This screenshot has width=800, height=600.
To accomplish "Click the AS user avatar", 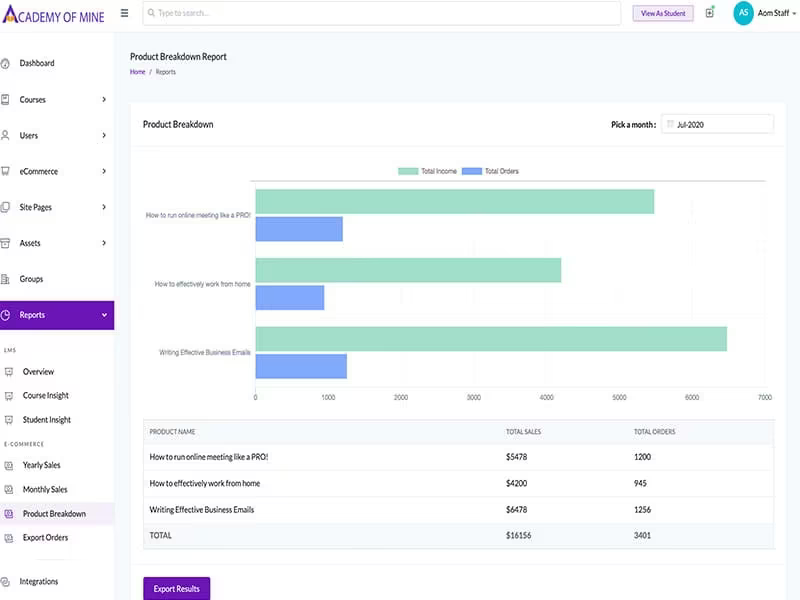I will (x=743, y=13).
